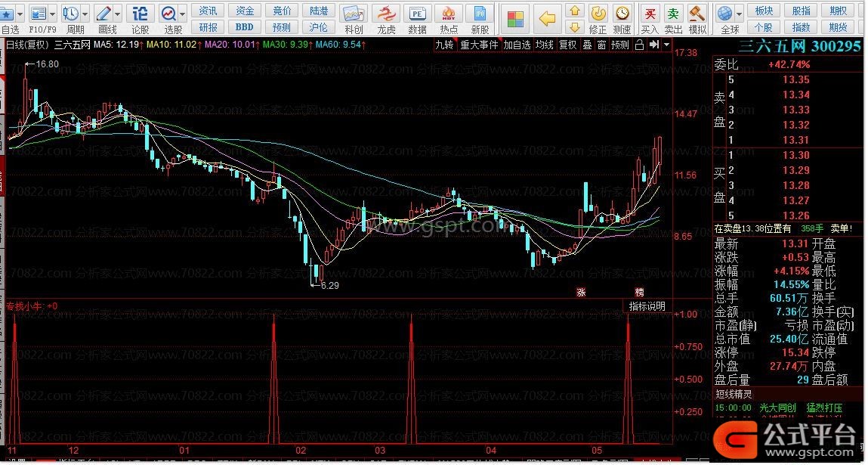This screenshot has height=465, width=868.
Task: Toggle 预测 forecast on chart bar
Action: [x=620, y=45]
